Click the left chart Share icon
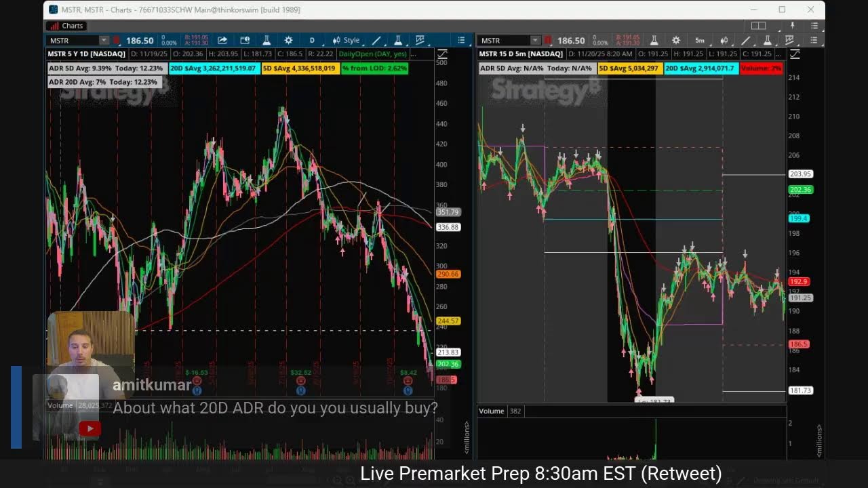The image size is (868, 488). (x=222, y=41)
